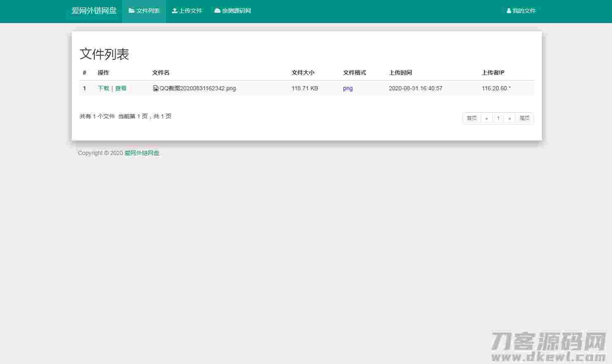This screenshot has width=612, height=364.
Task: Click the person icon at top right
Action: coord(508,11)
